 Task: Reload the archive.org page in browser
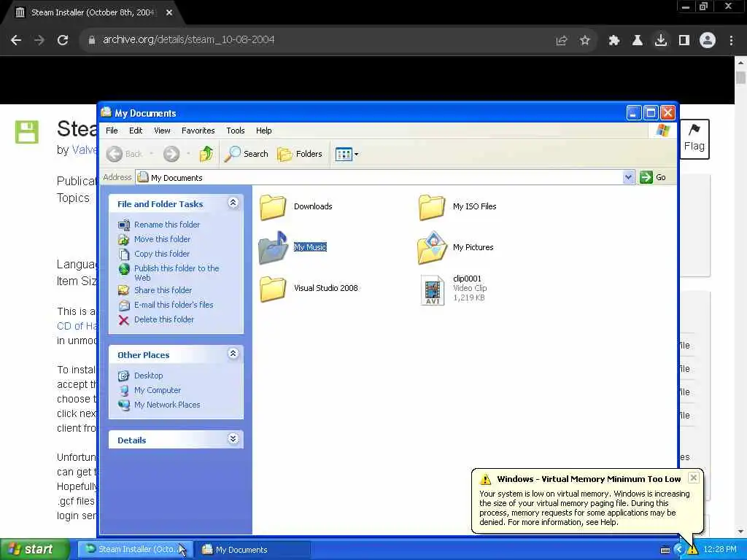(x=63, y=40)
